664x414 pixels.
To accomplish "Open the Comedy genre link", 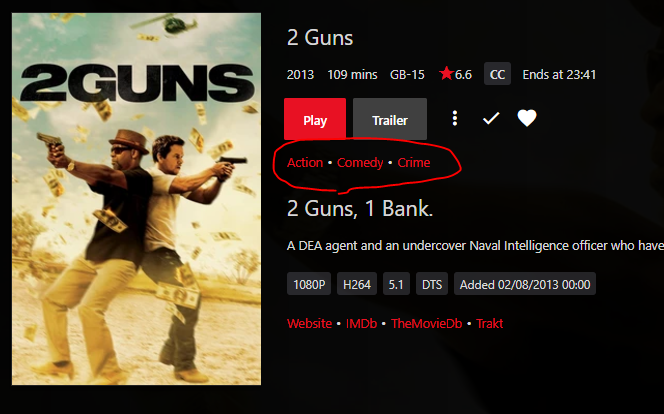I will pos(360,163).
